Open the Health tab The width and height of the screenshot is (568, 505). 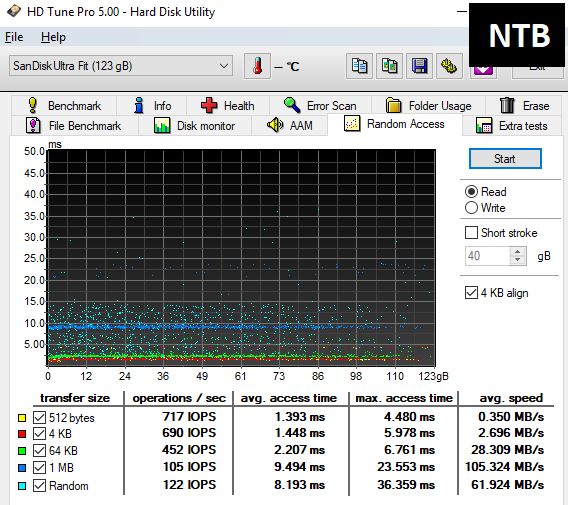[228, 105]
